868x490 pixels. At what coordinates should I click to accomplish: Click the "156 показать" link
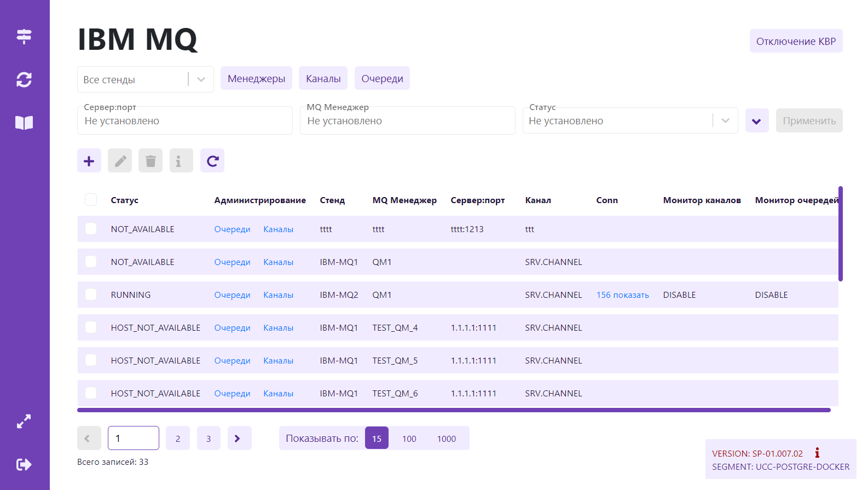(622, 295)
